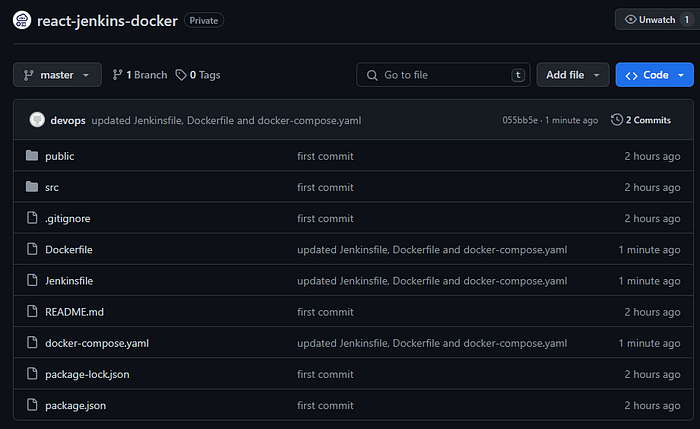Image resolution: width=700 pixels, height=429 pixels.
Task: Open the public folder icon
Action: click(32, 155)
